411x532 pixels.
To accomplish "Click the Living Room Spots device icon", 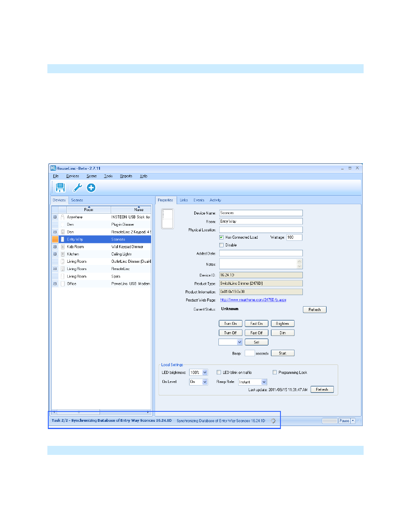I will click(x=62, y=277).
